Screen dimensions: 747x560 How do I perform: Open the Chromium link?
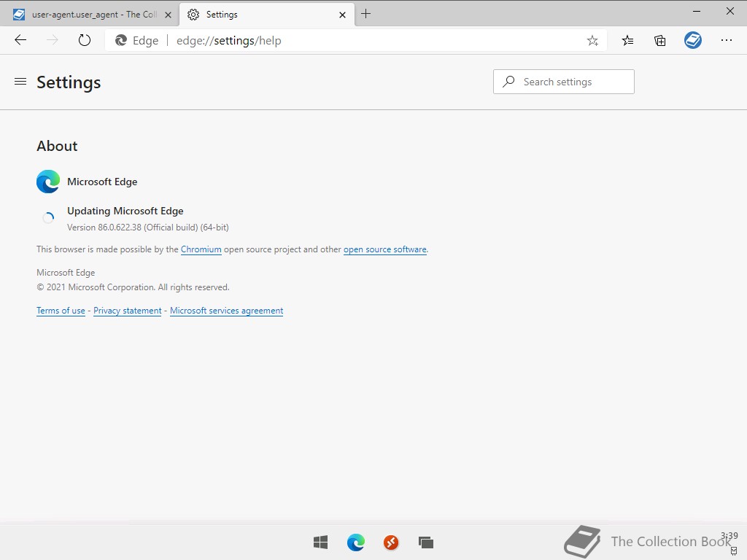click(x=201, y=249)
